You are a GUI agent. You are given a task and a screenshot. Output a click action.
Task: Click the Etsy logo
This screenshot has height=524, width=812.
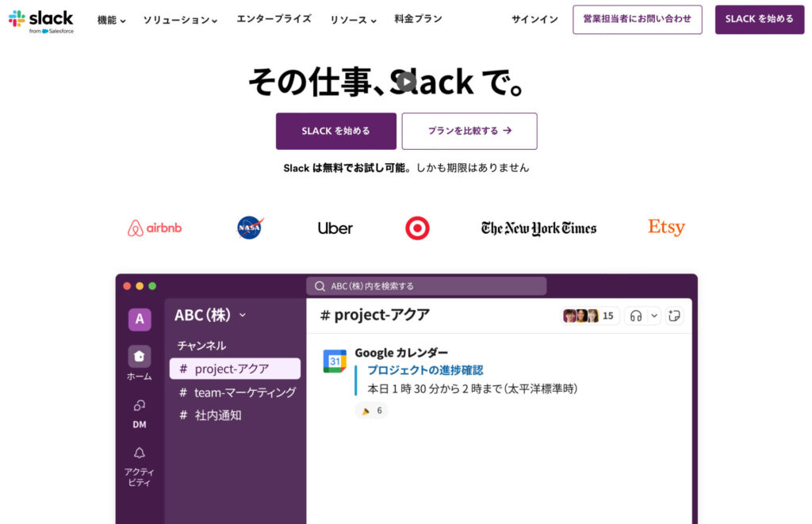[x=666, y=227]
